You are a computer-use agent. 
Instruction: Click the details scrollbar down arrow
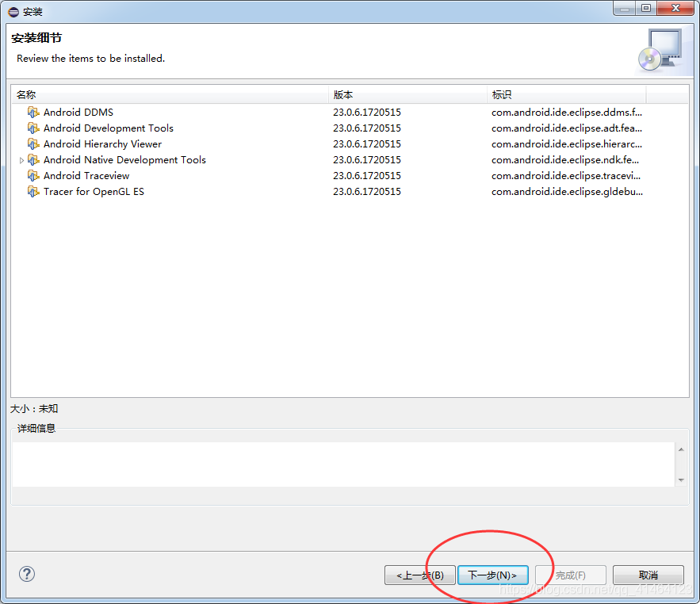tap(681, 480)
